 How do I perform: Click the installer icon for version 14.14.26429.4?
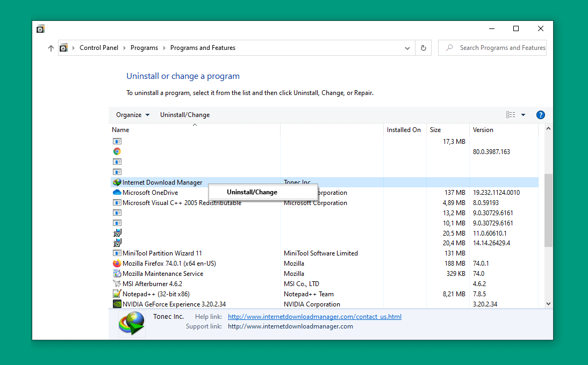117,243
